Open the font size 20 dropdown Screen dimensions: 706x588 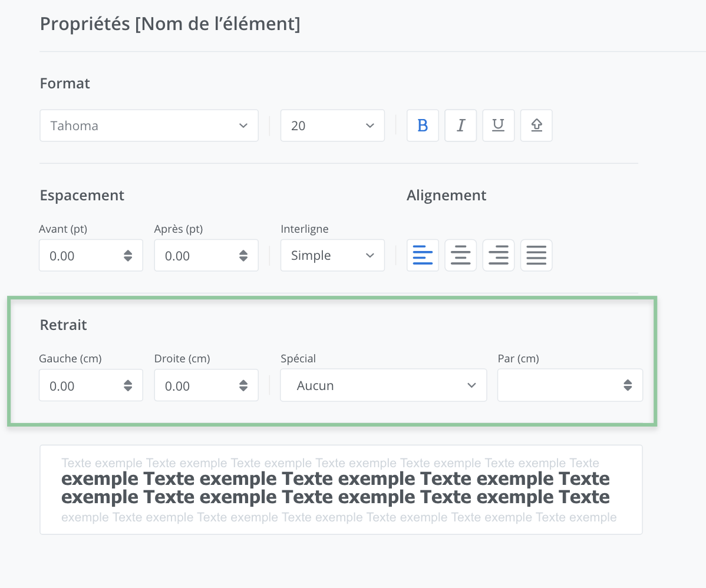tap(332, 125)
